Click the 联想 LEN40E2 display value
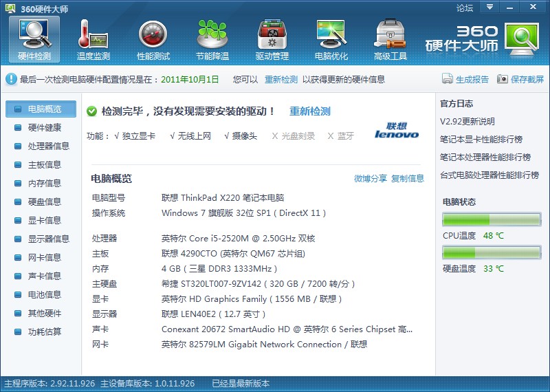The height and width of the screenshot is (392, 550). tap(213, 314)
